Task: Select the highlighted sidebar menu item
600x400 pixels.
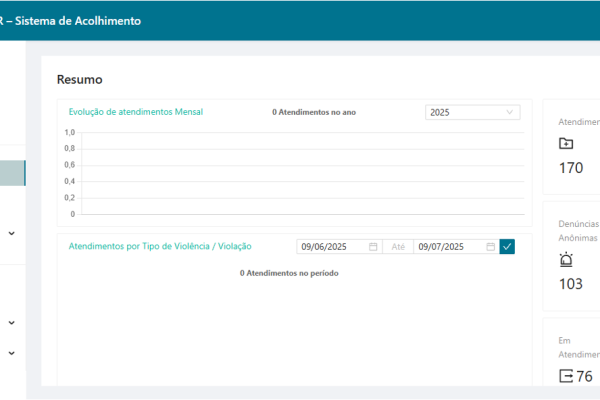Action: click(12, 173)
